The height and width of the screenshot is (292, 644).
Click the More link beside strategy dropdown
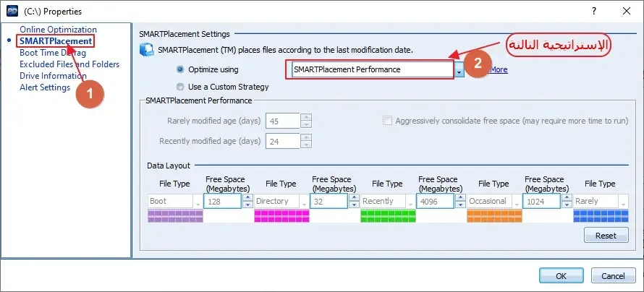point(499,69)
